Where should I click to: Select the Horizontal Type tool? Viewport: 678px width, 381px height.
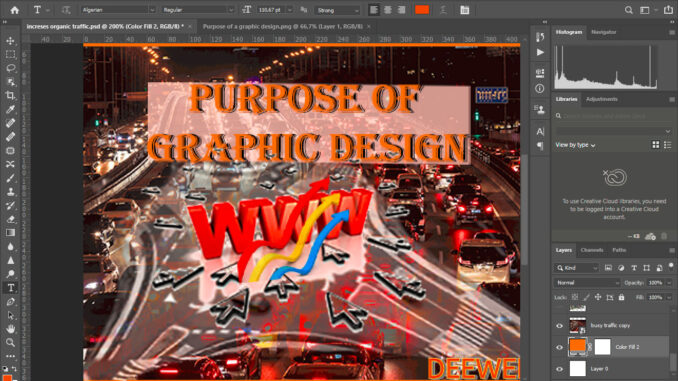click(x=10, y=288)
